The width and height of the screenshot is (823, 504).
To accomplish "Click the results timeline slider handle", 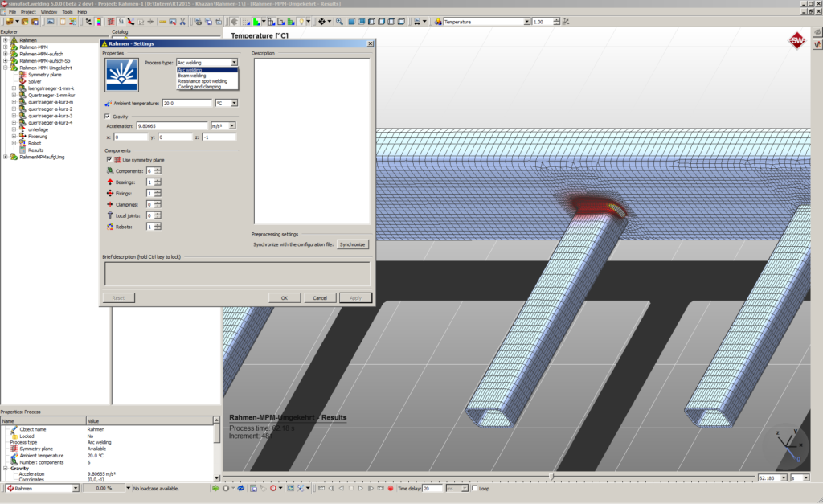I will click(x=551, y=477).
